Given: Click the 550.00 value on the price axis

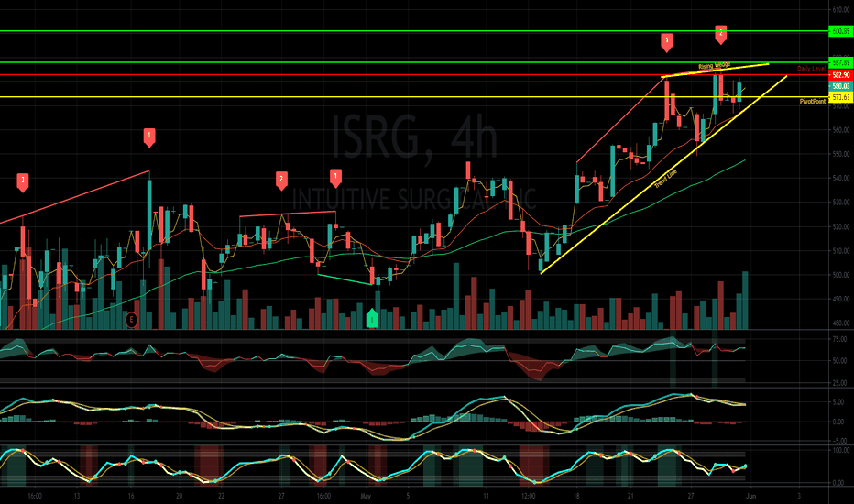Looking at the screenshot, I should coord(841,154).
